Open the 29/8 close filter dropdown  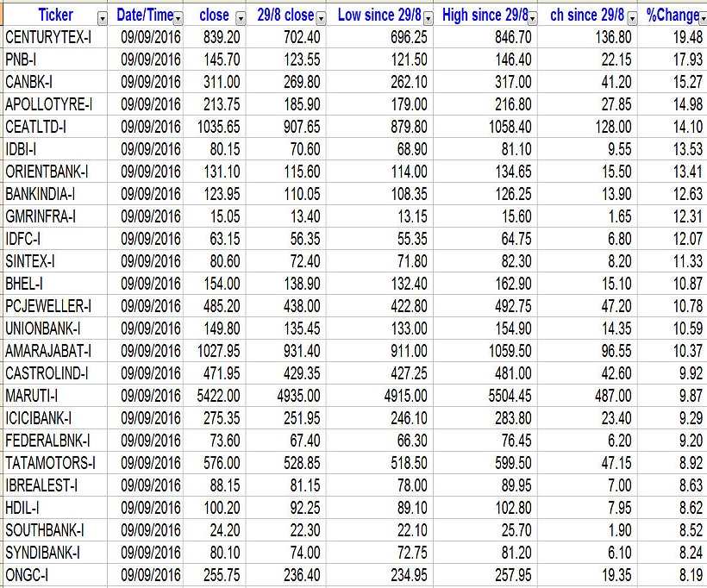pyautogui.click(x=322, y=17)
